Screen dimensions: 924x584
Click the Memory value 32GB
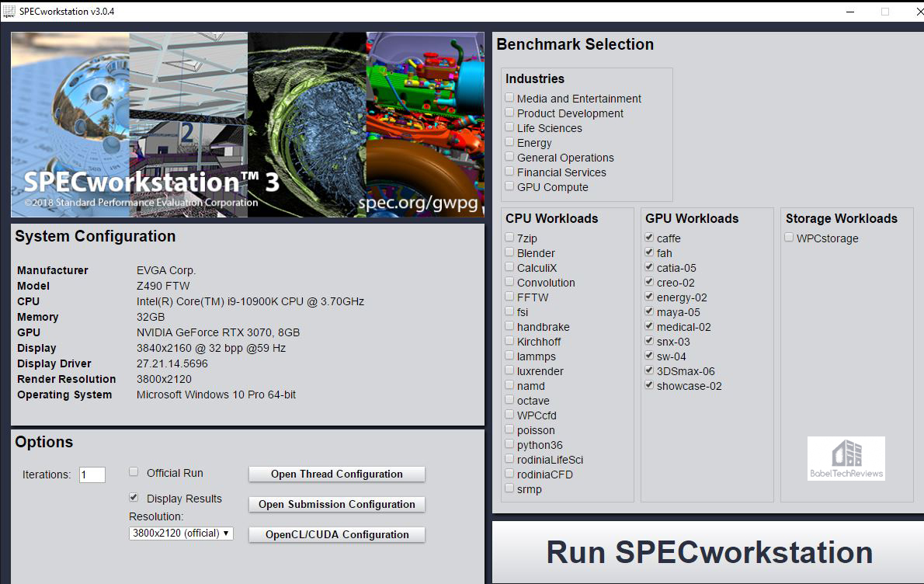coord(151,317)
